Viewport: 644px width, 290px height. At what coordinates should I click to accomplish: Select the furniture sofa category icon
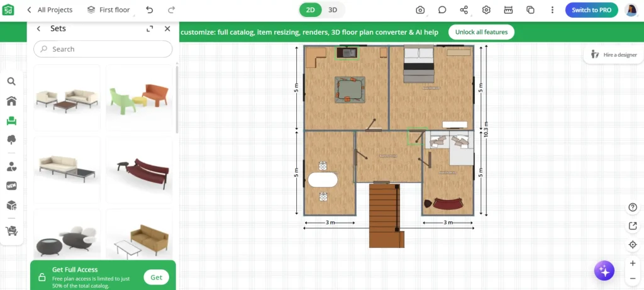11,121
